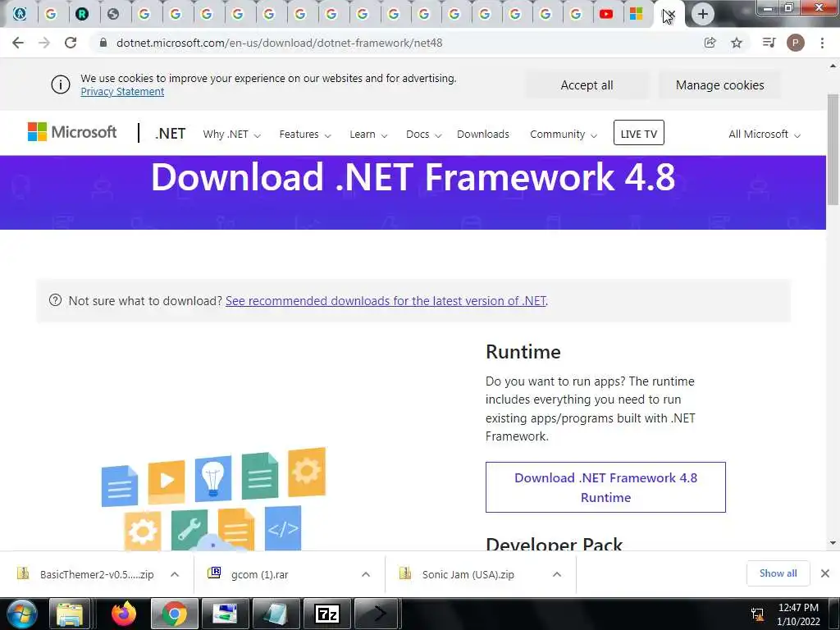Image resolution: width=840 pixels, height=630 pixels.
Task: Show all downloads
Action: [x=778, y=573]
